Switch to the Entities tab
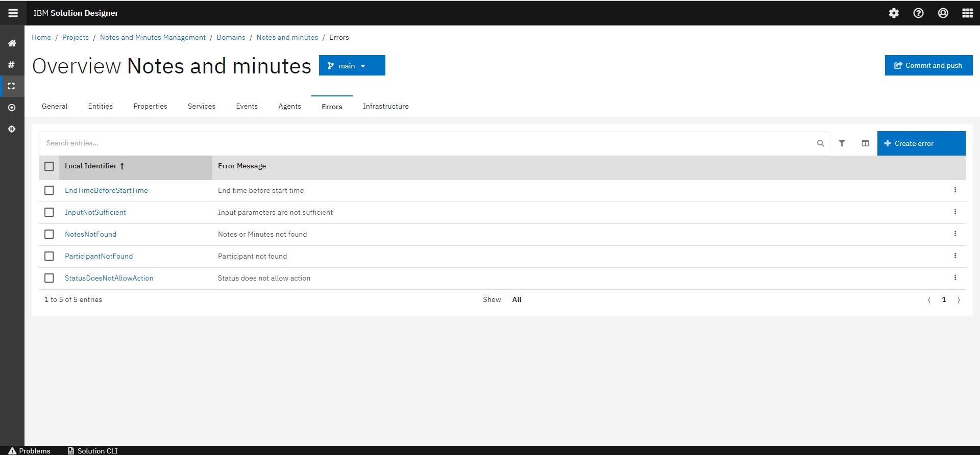 click(x=100, y=107)
